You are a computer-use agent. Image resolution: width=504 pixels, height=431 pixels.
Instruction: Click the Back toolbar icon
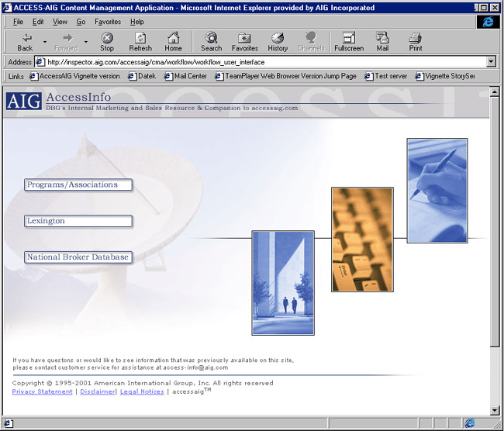pos(25,42)
